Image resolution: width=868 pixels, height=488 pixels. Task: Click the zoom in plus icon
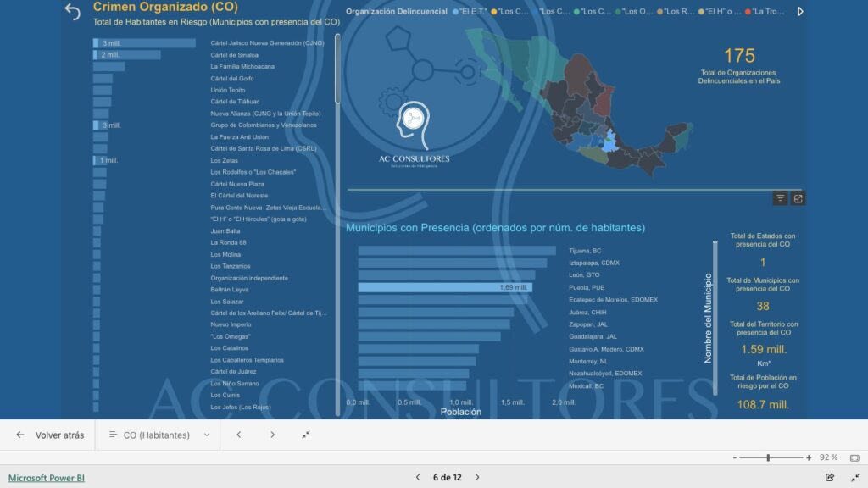[809, 457]
